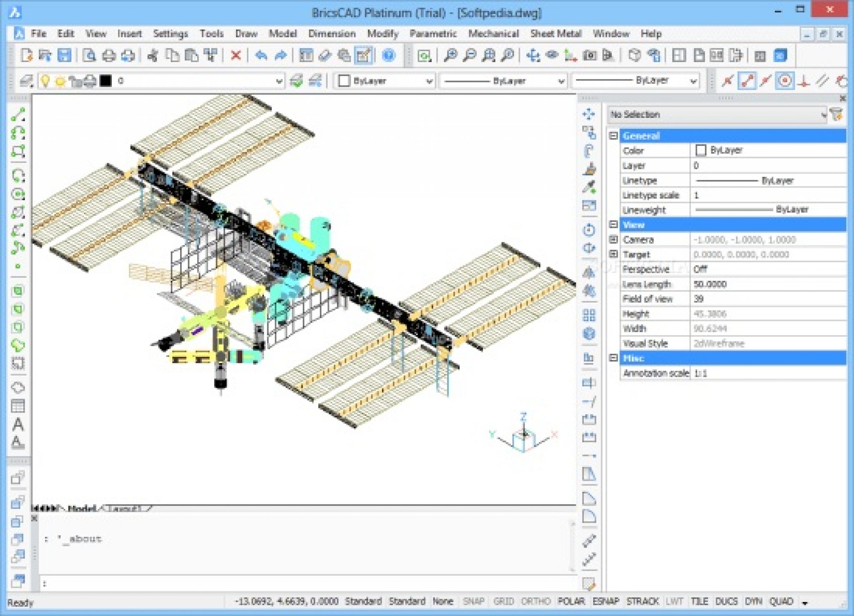Click the black layer color swatch
854x616 pixels.
[106, 81]
